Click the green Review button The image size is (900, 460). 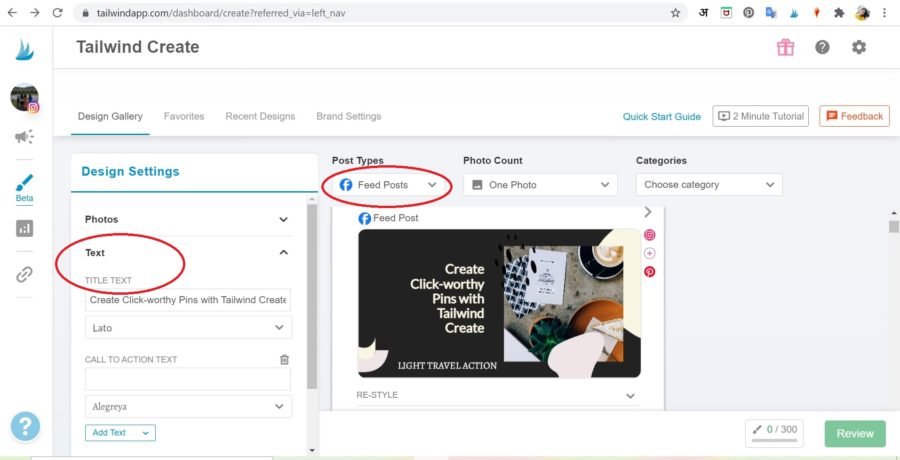855,434
